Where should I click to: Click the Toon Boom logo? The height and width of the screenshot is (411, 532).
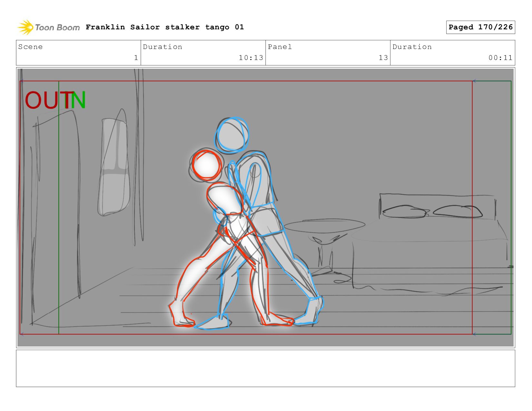(48, 27)
